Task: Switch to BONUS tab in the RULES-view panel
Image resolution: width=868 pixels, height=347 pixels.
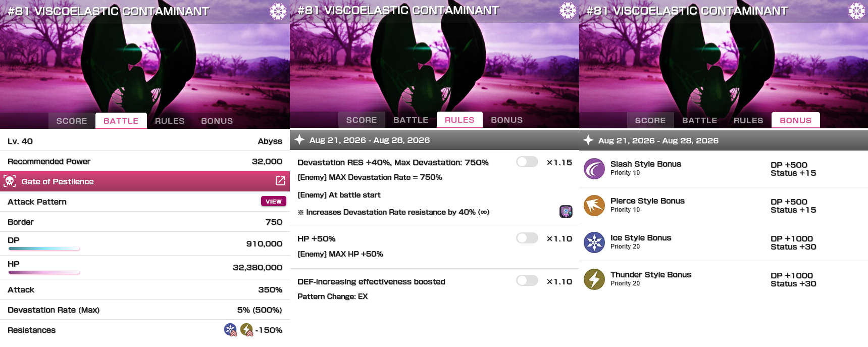Action: click(x=507, y=120)
